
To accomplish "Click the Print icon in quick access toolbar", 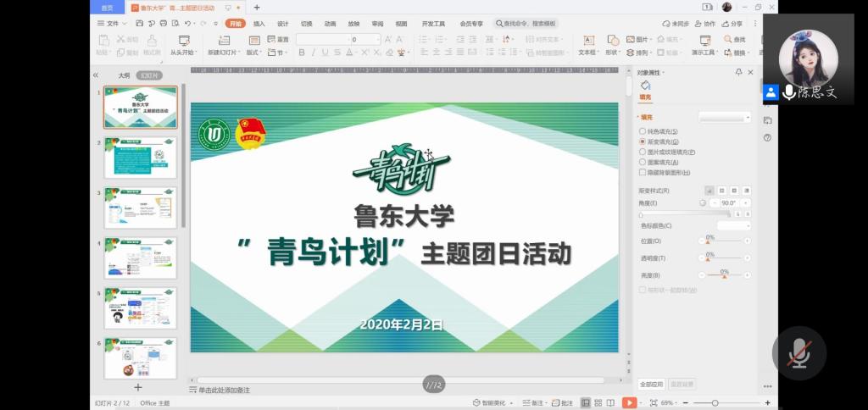I will (164, 24).
